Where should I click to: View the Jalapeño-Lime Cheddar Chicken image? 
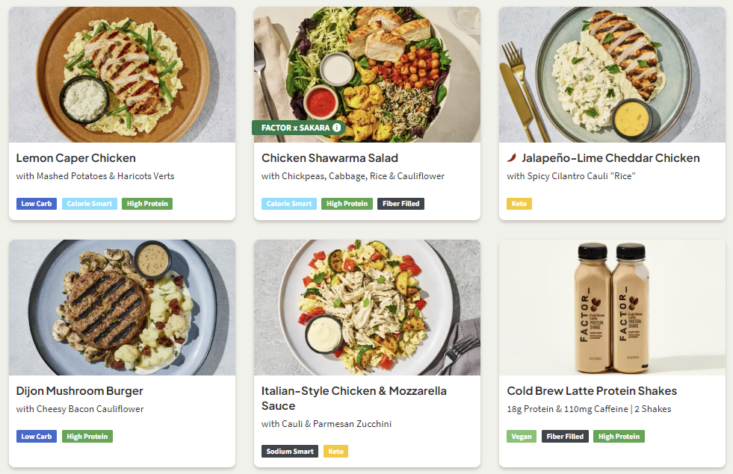point(611,75)
